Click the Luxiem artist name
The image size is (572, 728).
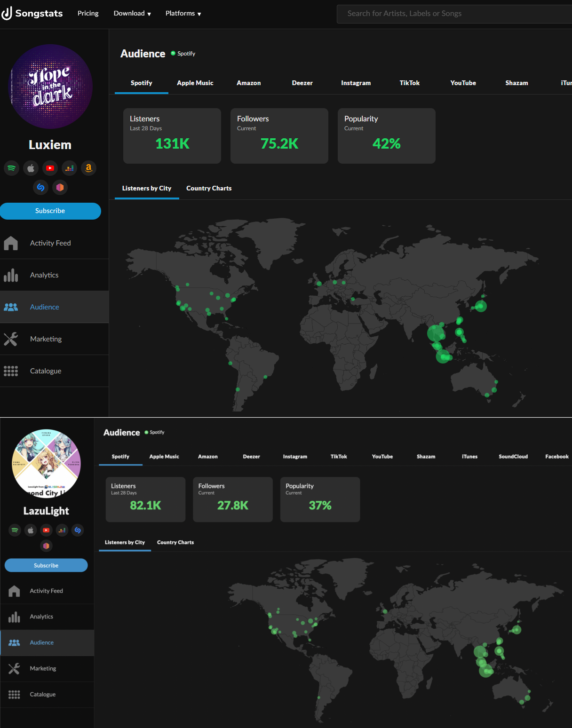(x=50, y=145)
